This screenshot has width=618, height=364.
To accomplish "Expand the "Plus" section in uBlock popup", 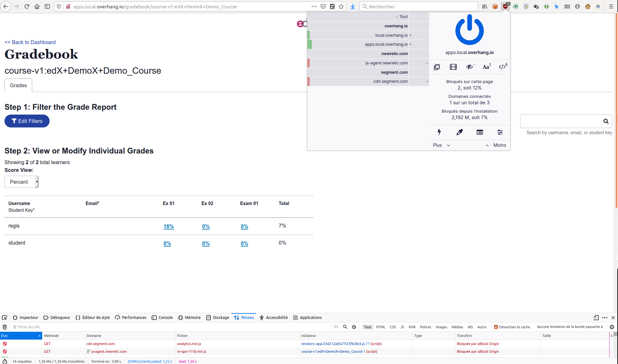I will click(x=441, y=145).
